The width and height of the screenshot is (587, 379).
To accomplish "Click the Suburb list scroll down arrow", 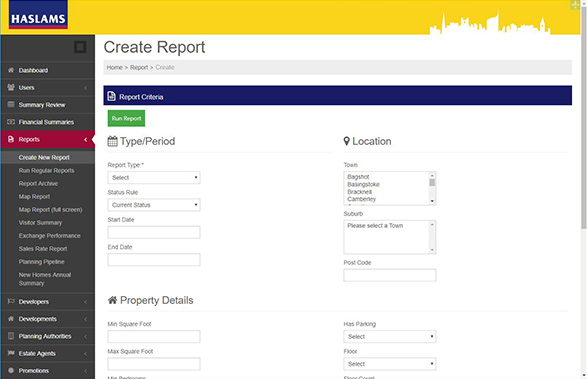I will (x=432, y=250).
